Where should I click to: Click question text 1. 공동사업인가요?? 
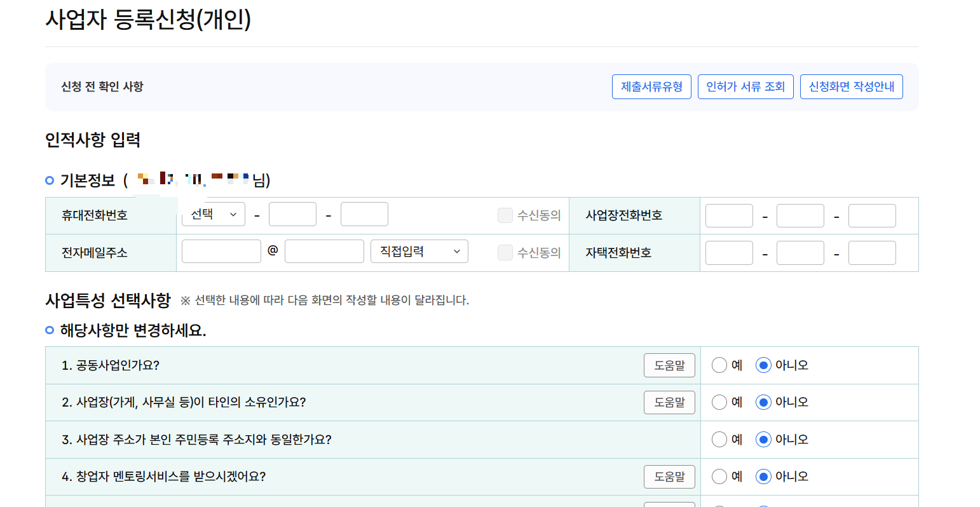click(111, 365)
